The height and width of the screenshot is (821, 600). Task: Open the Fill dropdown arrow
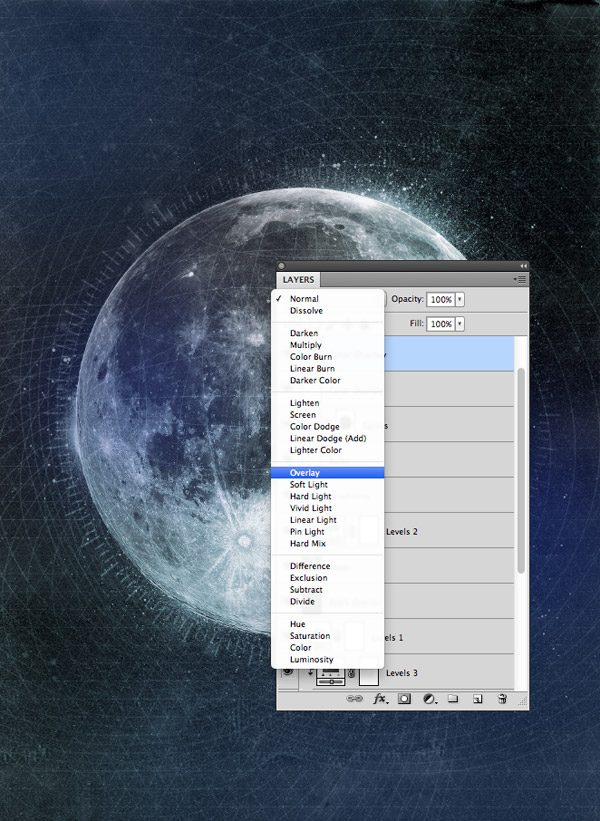(460, 324)
